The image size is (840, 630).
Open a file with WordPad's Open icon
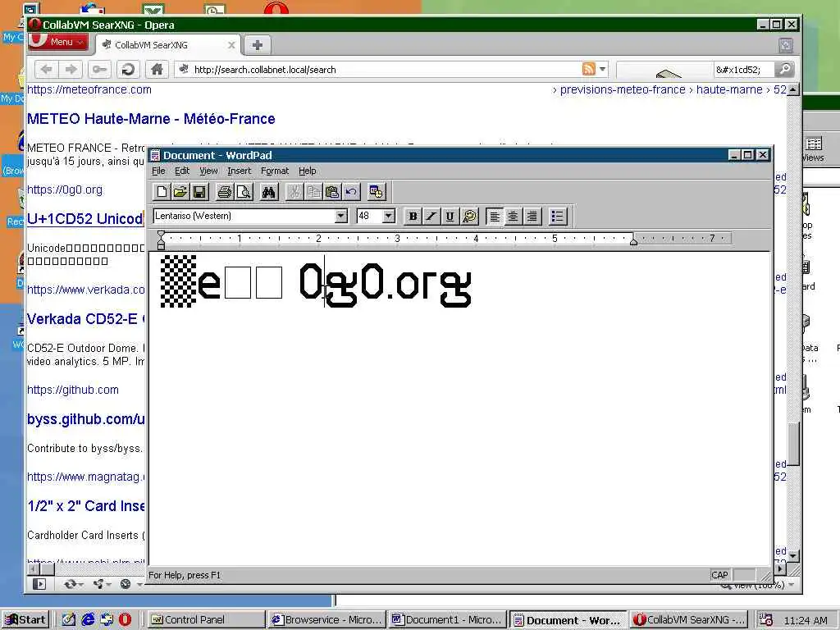[x=180, y=192]
